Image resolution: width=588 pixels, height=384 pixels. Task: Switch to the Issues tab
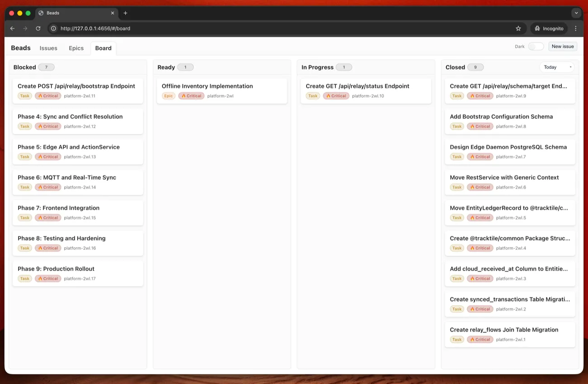(48, 48)
